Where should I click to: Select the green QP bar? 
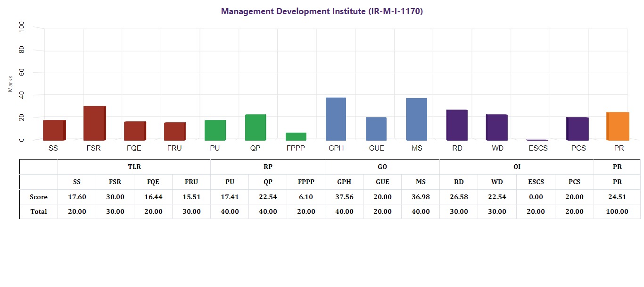(256, 127)
